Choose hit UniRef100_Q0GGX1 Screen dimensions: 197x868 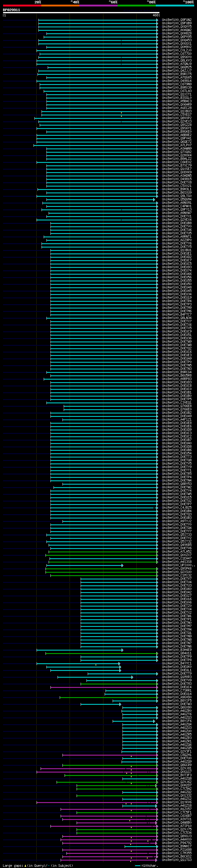click(x=177, y=43)
